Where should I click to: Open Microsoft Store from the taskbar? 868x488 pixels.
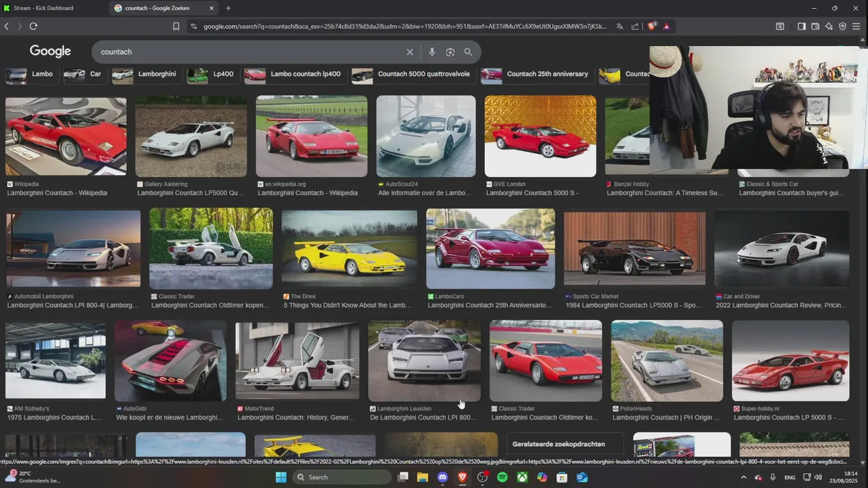click(x=561, y=477)
